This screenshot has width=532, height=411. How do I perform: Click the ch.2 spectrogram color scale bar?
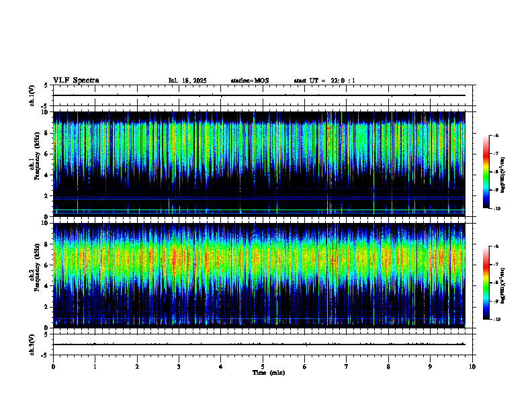pyautogui.click(x=486, y=283)
